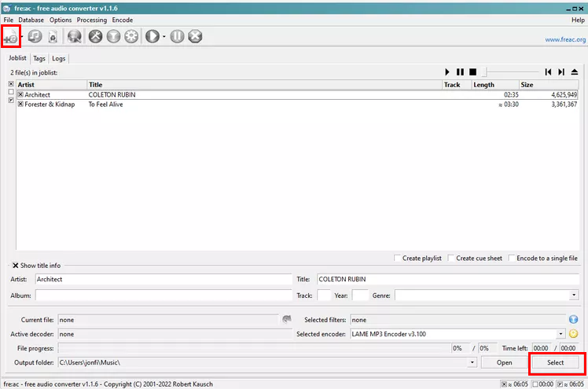Open the File menu
This screenshot has width=588, height=389.
coord(8,20)
